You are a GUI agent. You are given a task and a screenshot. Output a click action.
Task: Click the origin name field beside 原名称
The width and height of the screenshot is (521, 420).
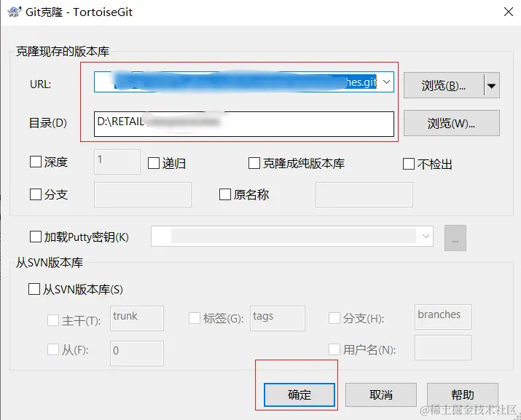coord(364,194)
